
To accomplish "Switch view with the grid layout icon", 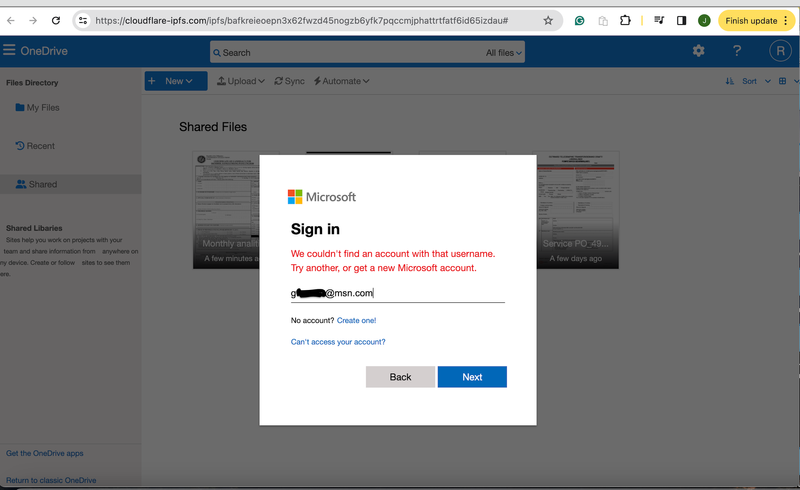I will 782,81.
